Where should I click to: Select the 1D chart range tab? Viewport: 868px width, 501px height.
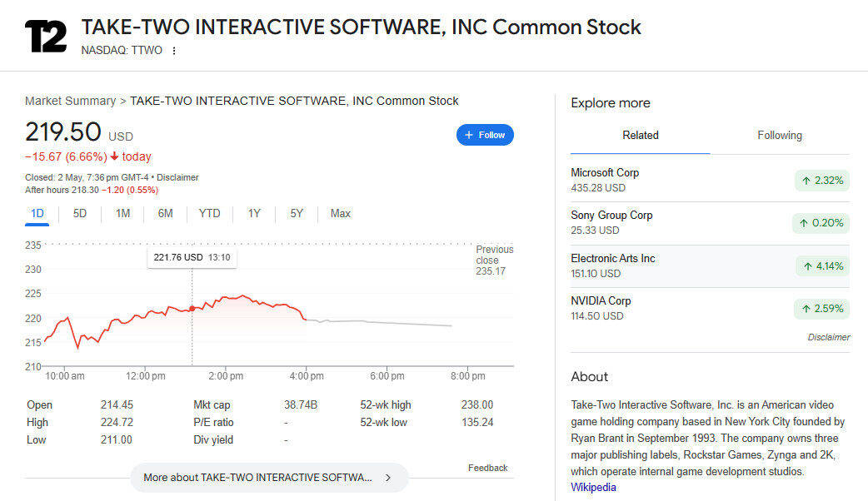37,214
